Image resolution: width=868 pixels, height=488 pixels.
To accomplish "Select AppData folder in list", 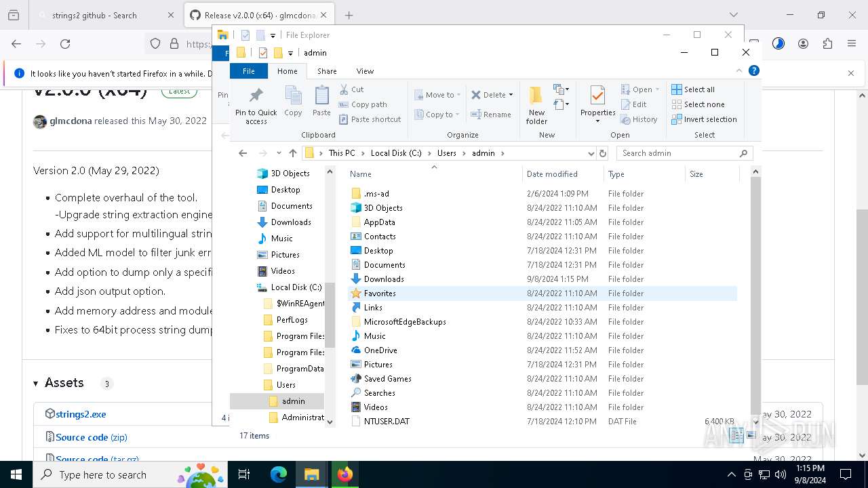I will tap(379, 222).
